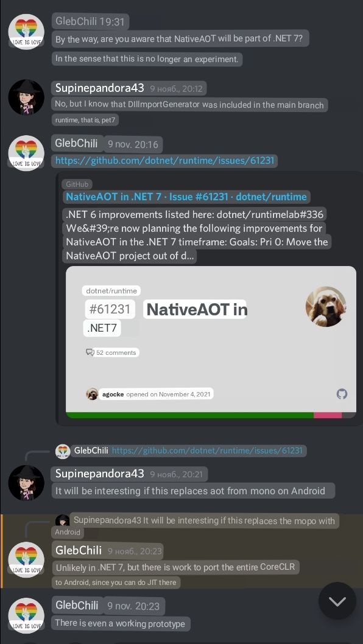Tap the GlebChili avatar beside the 20:23 reply
363x644 pixels.
coord(26,560)
